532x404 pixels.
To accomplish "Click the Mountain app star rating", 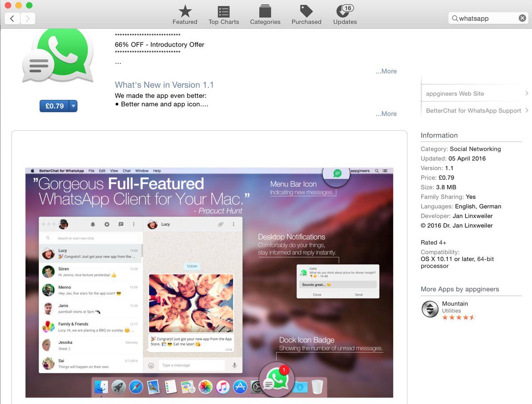I will pyautogui.click(x=458, y=317).
